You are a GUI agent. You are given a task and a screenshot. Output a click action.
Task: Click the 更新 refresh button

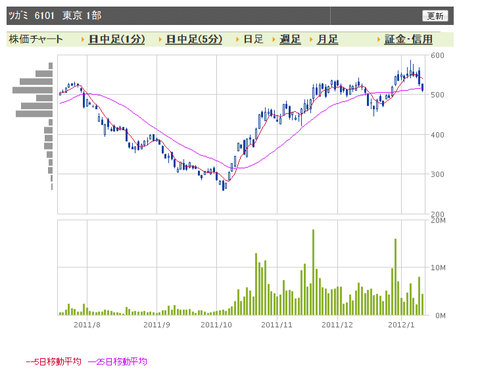435,16
